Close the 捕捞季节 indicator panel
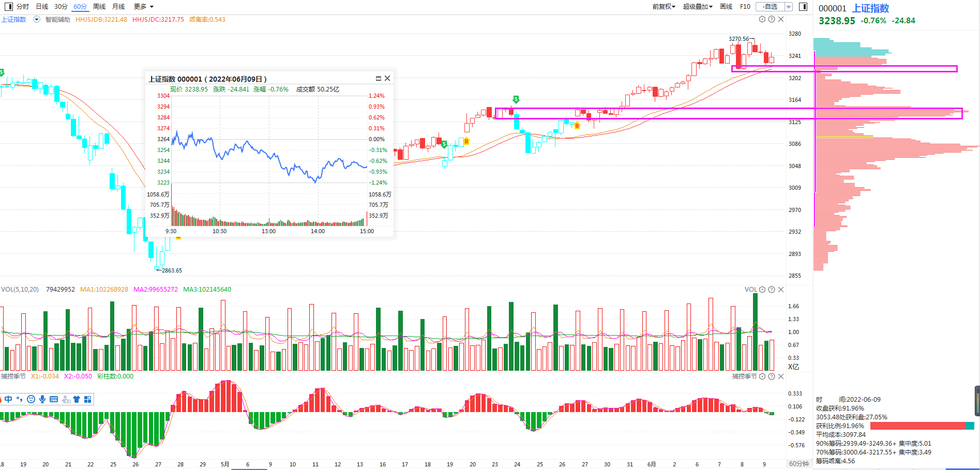 pyautogui.click(x=781, y=376)
